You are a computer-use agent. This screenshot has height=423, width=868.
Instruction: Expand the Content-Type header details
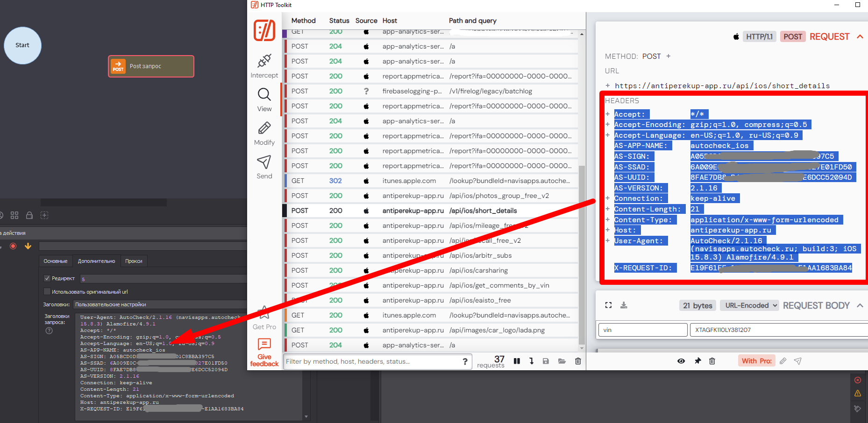pos(608,219)
